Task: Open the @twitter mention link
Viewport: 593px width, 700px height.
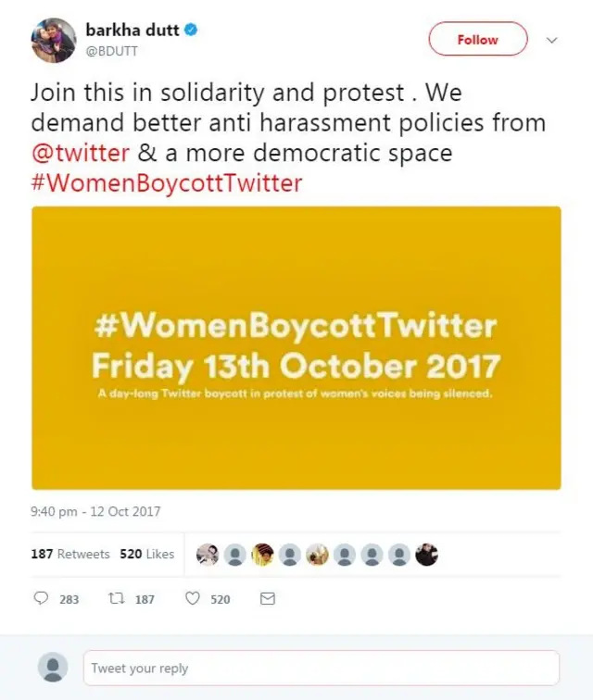Action: [80, 152]
